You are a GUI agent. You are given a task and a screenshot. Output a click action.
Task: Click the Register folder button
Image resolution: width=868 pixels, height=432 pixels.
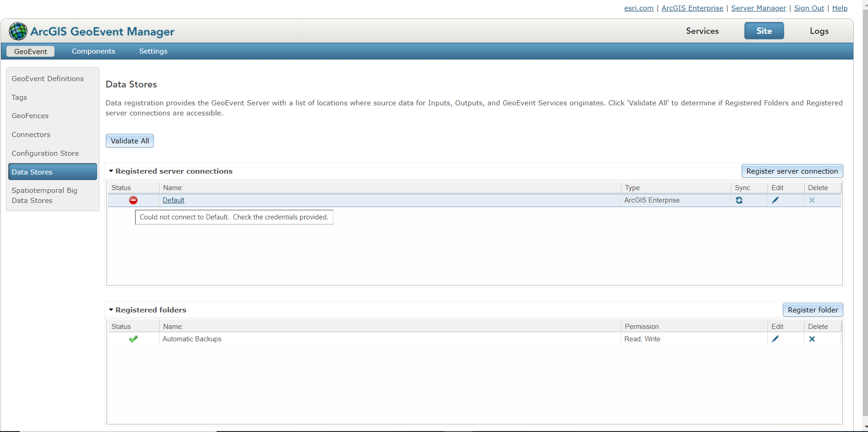point(813,310)
